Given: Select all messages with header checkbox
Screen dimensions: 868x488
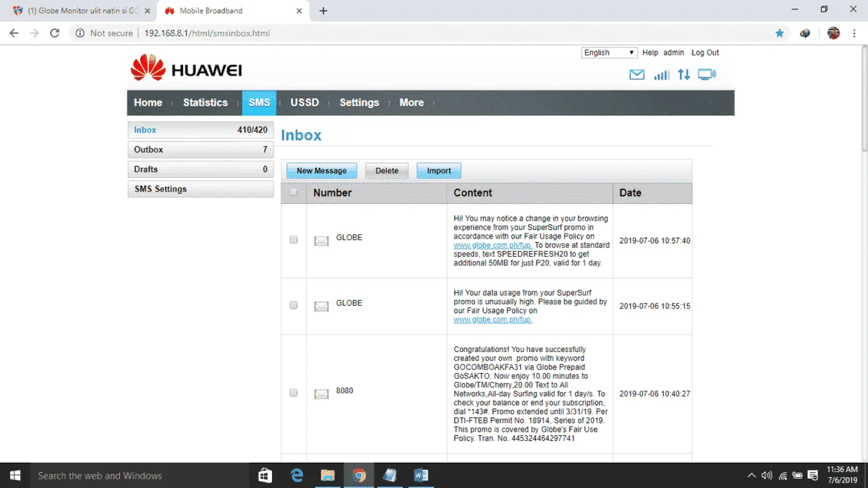Looking at the screenshot, I should coord(293,192).
